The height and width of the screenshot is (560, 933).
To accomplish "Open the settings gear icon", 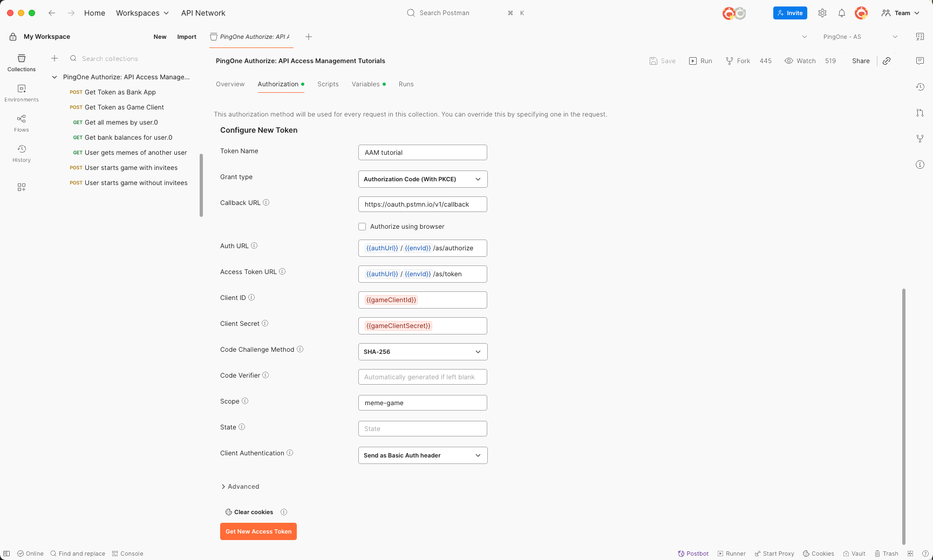I will (x=822, y=13).
